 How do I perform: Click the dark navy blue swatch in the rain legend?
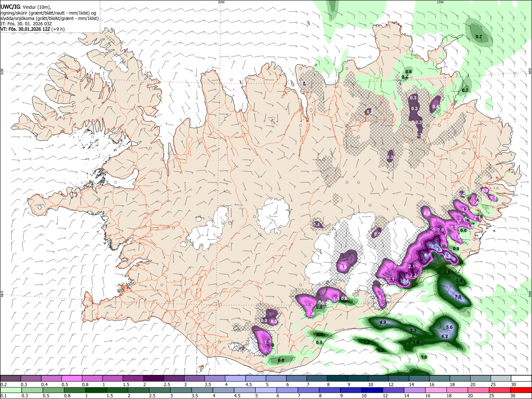[371, 390]
